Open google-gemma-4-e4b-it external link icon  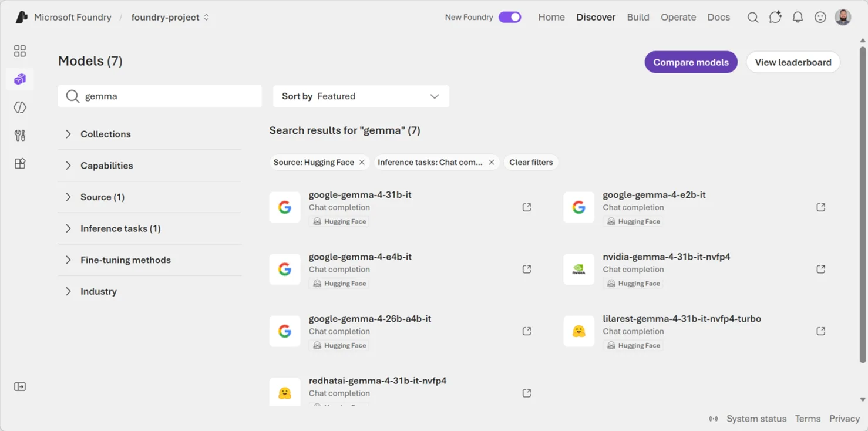[x=527, y=270]
